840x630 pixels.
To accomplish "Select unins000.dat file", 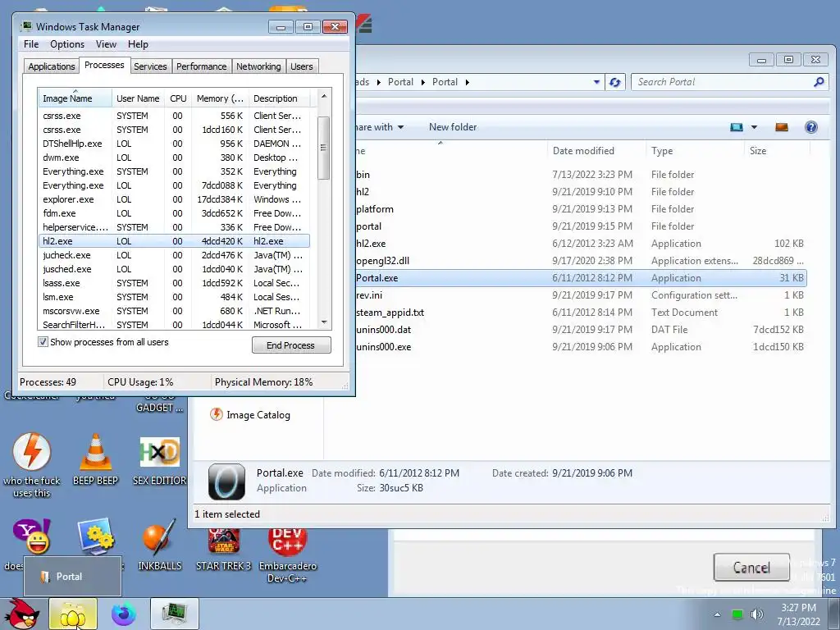I will (581, 330).
